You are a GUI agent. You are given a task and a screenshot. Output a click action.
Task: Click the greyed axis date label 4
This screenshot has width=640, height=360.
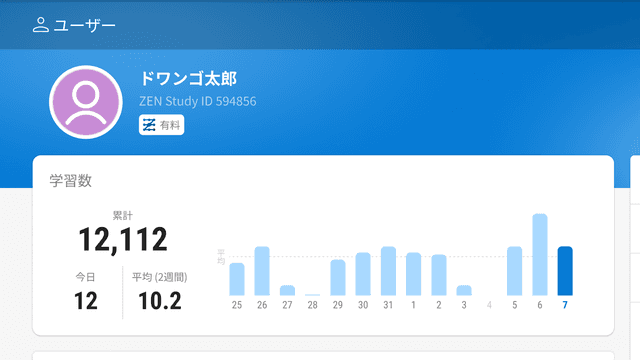click(489, 305)
